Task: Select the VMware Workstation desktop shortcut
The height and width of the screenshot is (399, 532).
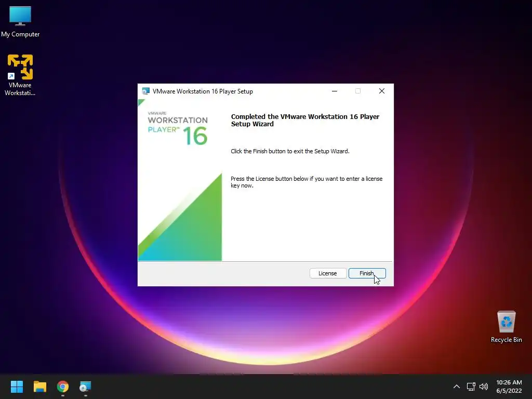Action: pyautogui.click(x=20, y=75)
